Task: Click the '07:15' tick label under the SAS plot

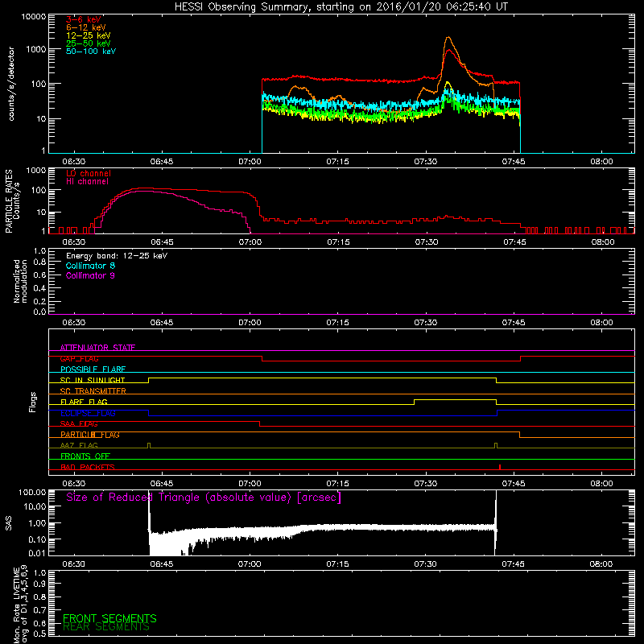Action: [x=337, y=564]
